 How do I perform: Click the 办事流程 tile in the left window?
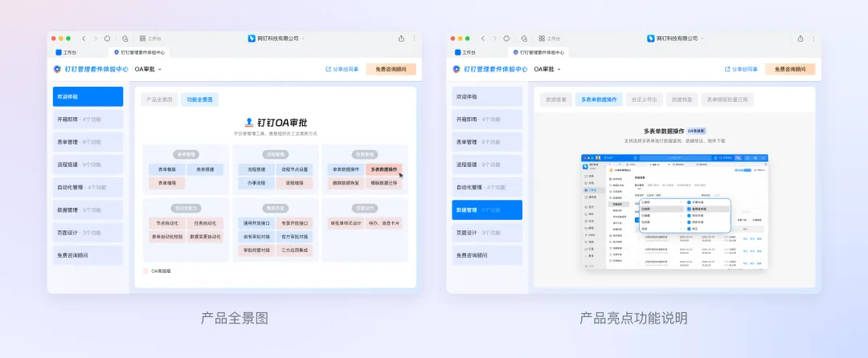point(256,182)
